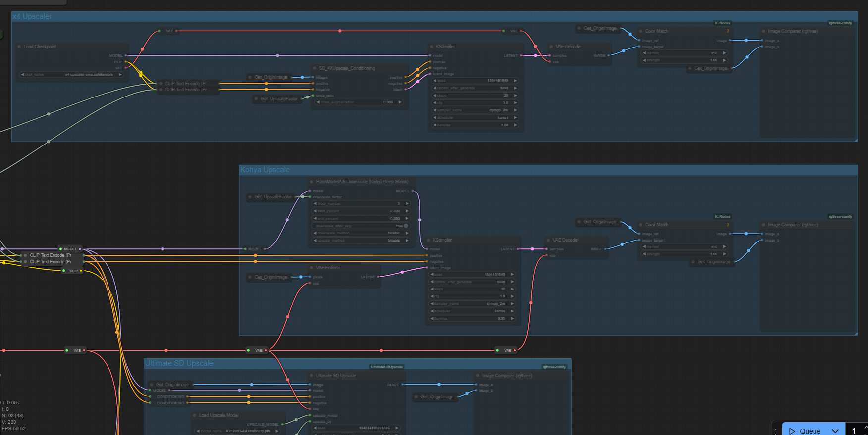Viewport: 868px width, 435px height.
Task: Collapse the VAE Encode node via its dot
Action: click(x=312, y=268)
